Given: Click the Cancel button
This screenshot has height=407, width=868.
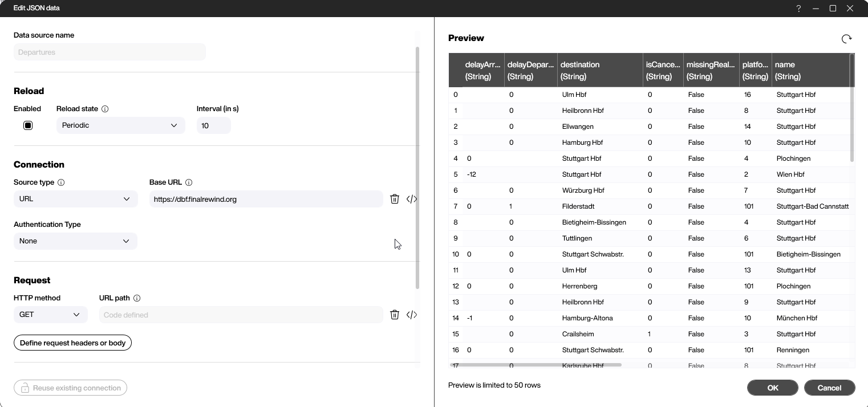Looking at the screenshot, I should (829, 388).
